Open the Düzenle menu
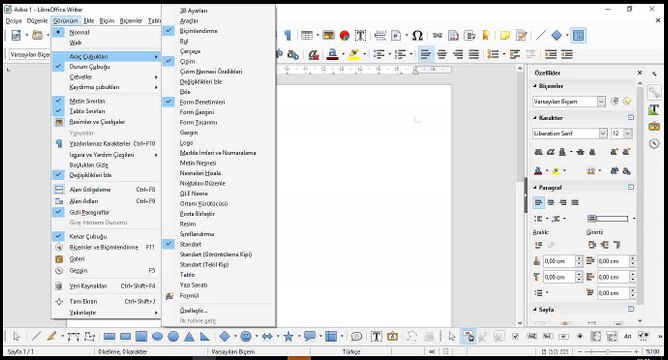Image resolution: width=668 pixels, height=360 pixels. (x=37, y=20)
